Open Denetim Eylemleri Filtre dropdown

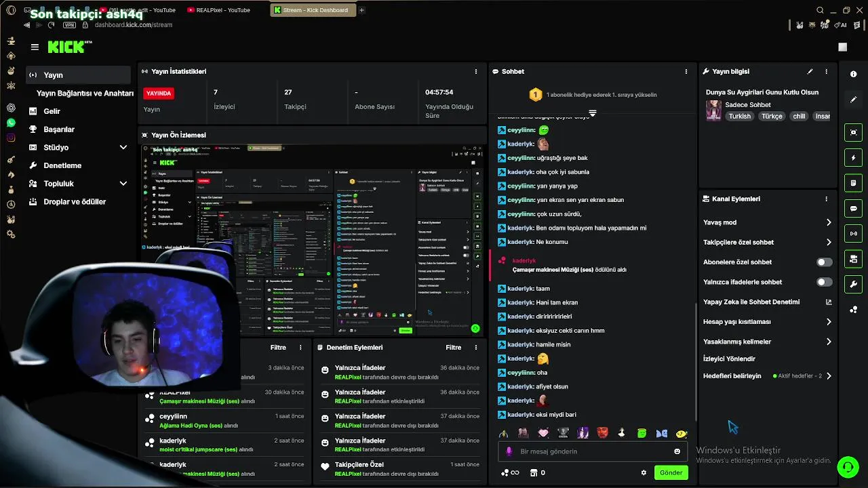(x=454, y=348)
